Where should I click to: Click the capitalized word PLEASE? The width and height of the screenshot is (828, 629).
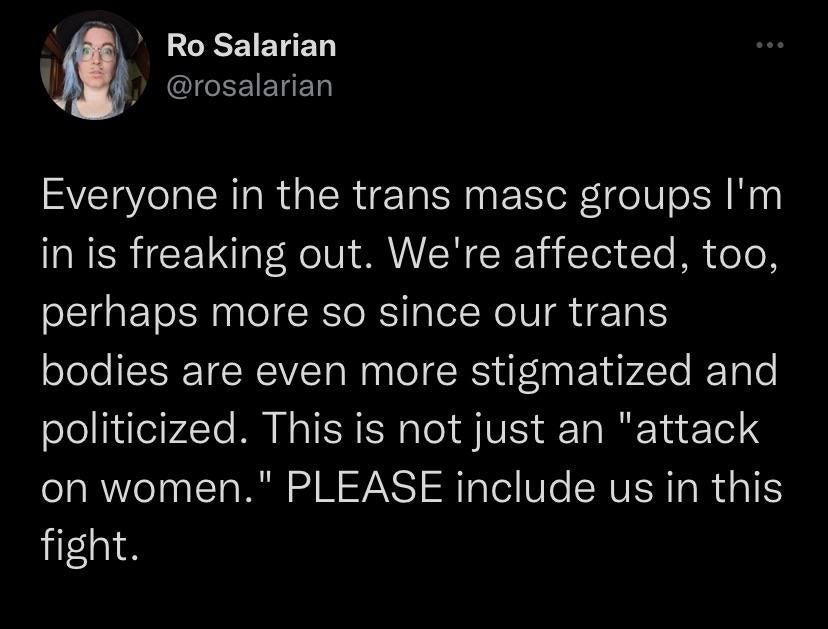[x=364, y=487]
